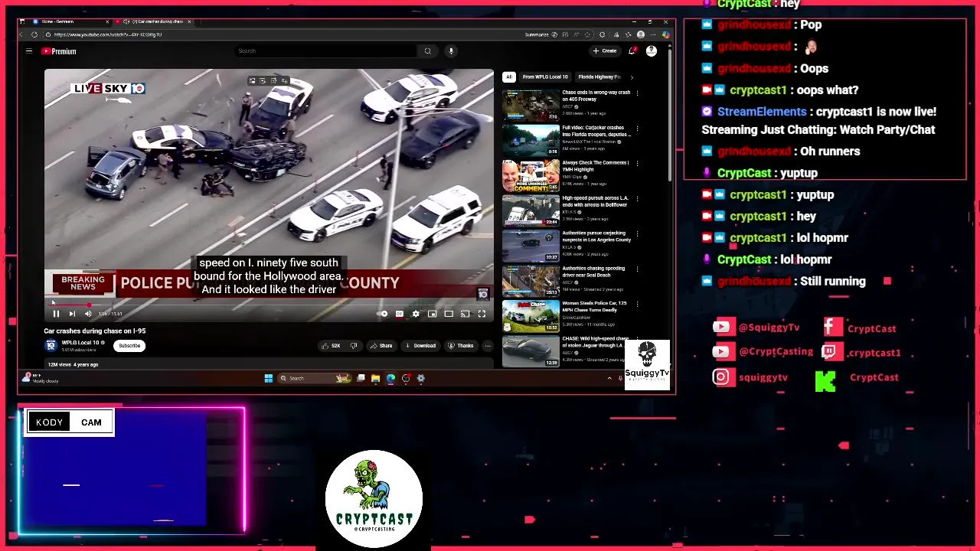Open High-speed pursuit across L.A. title

(x=595, y=201)
